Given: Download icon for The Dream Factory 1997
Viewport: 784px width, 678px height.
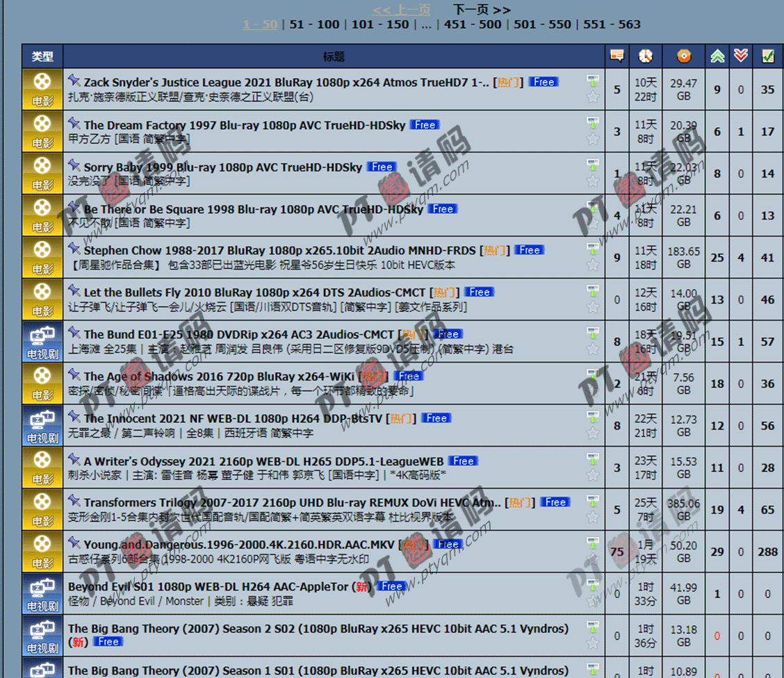Looking at the screenshot, I should tap(593, 122).
